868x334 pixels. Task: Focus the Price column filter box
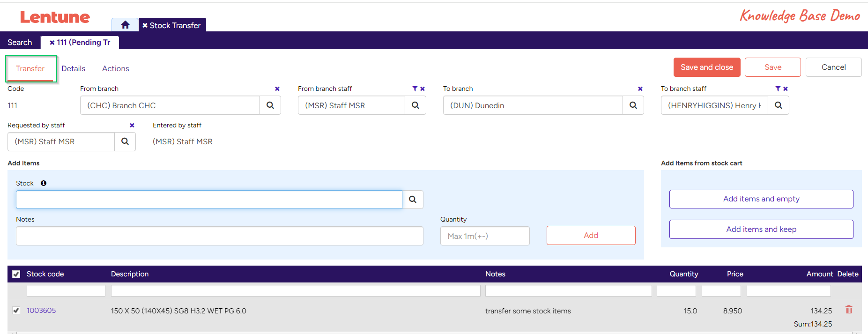(x=721, y=290)
